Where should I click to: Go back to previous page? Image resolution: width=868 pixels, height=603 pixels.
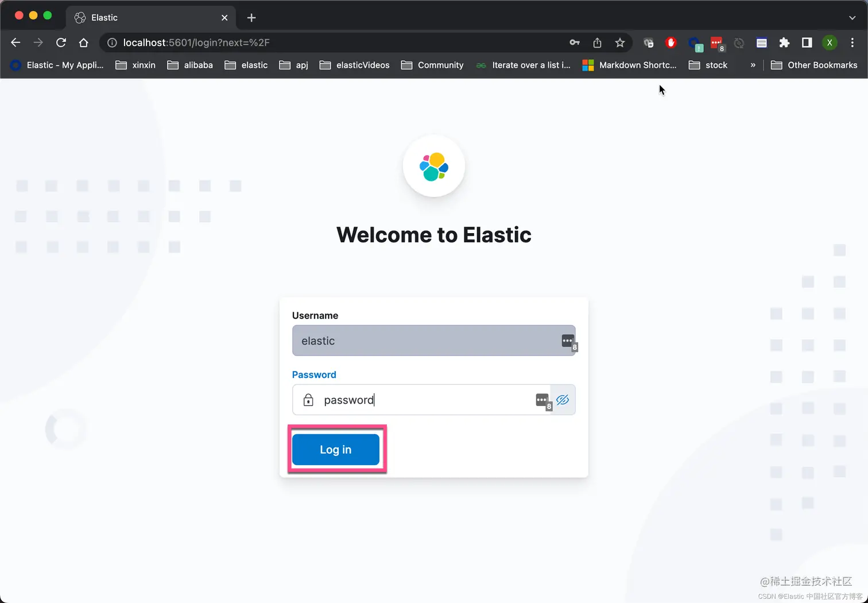pos(15,42)
